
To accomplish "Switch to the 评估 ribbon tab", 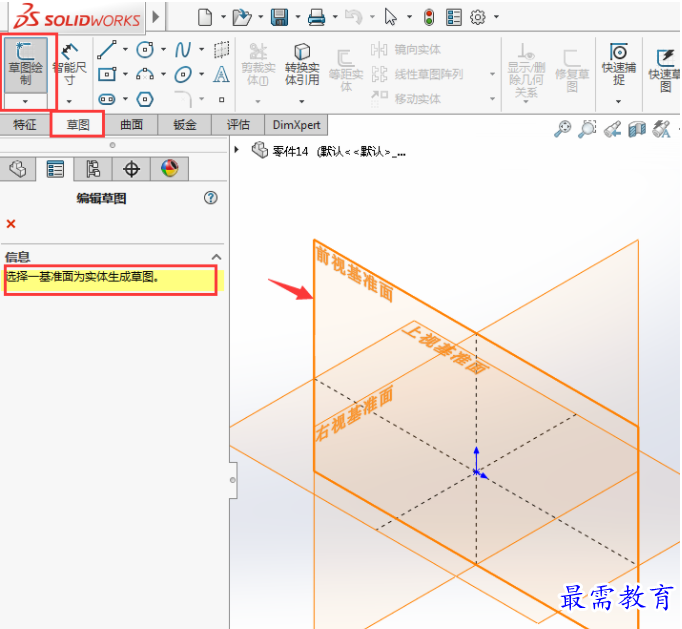I will coord(238,125).
